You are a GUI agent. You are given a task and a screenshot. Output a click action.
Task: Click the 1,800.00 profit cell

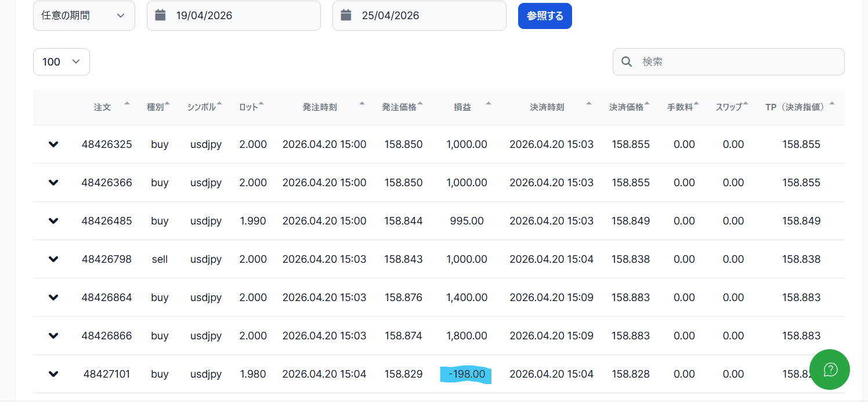pyautogui.click(x=466, y=336)
